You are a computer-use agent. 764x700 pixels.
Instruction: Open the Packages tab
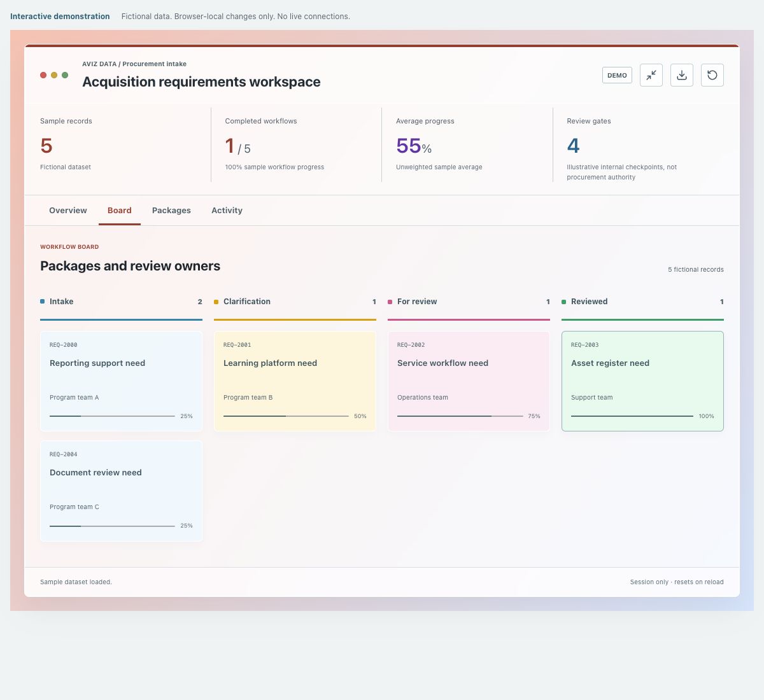point(171,211)
